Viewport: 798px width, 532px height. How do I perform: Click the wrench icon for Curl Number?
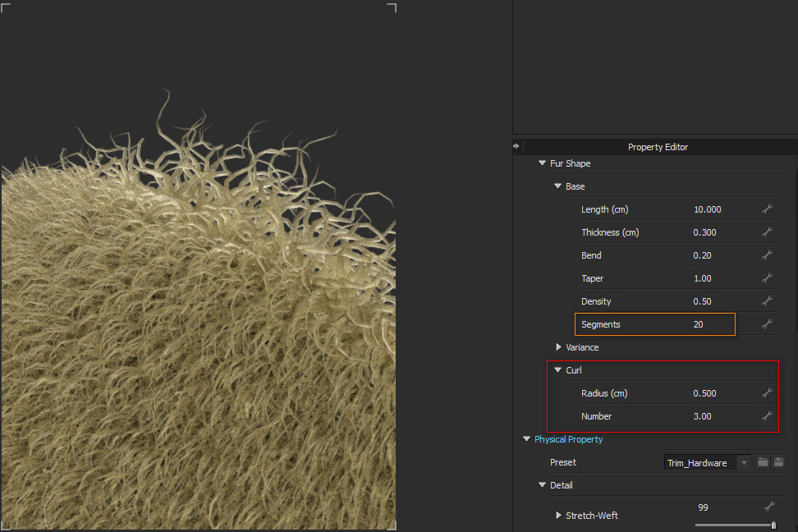click(767, 416)
